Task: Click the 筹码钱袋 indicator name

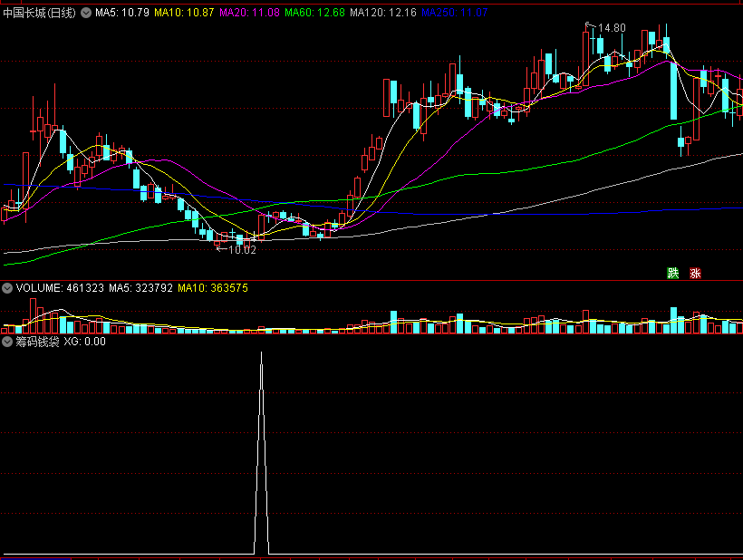Action: (37, 342)
